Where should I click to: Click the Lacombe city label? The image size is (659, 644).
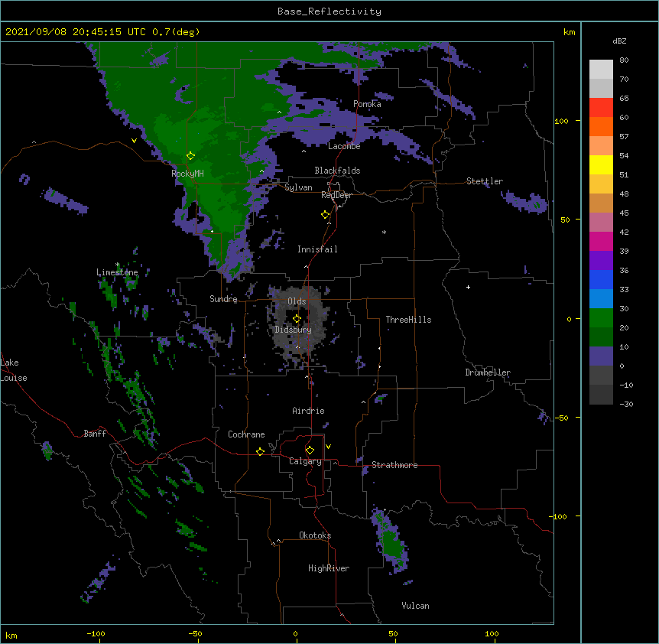[x=344, y=146]
